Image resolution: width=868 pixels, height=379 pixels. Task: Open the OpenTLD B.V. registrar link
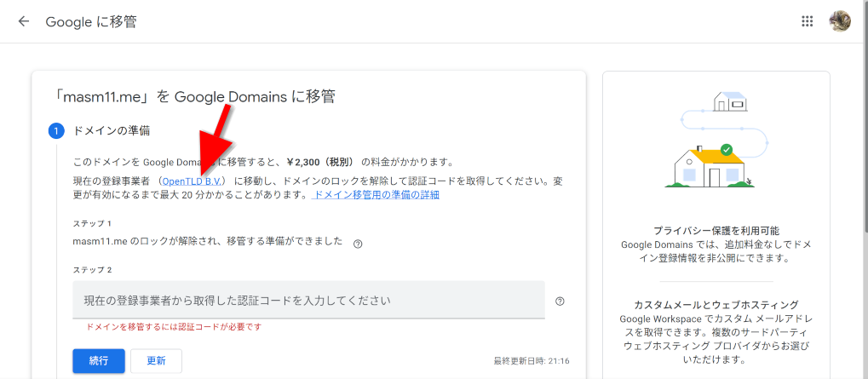(191, 181)
